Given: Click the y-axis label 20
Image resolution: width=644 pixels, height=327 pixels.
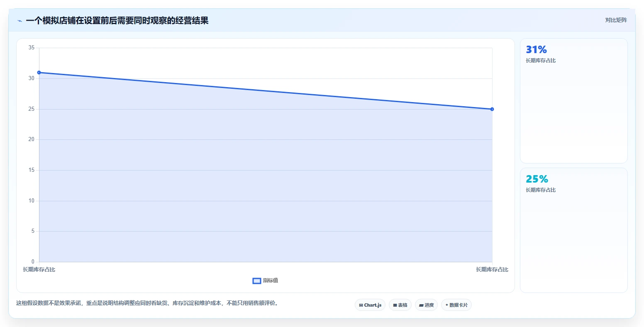Looking at the screenshot, I should (32, 139).
